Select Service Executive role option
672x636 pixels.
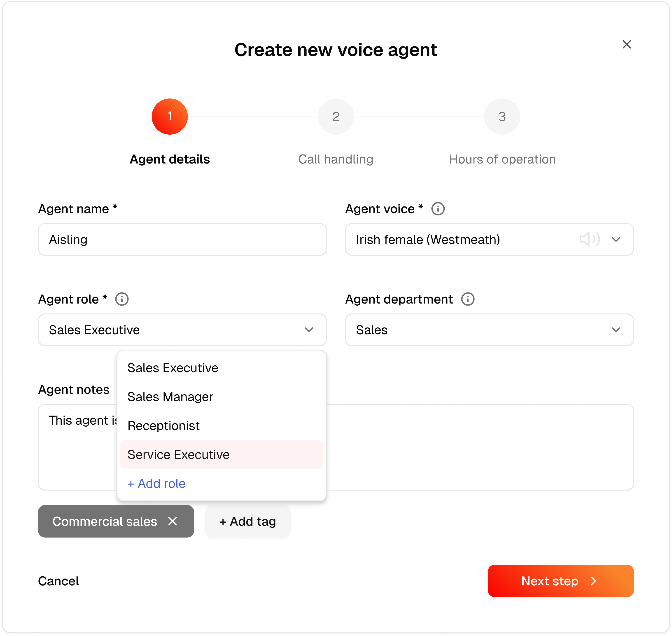pyautogui.click(x=178, y=455)
